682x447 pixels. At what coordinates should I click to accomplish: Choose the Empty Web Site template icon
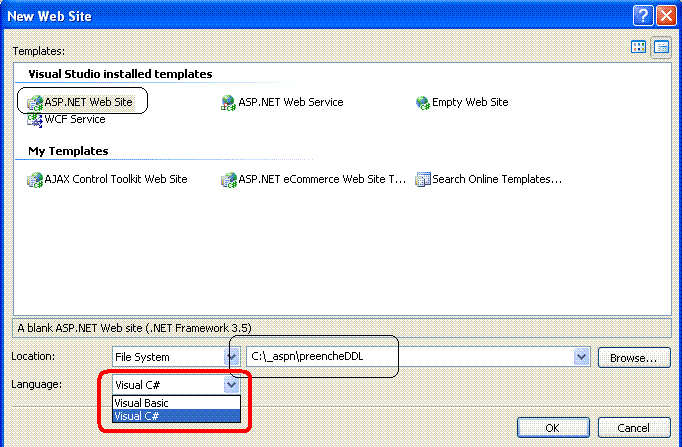tap(422, 103)
